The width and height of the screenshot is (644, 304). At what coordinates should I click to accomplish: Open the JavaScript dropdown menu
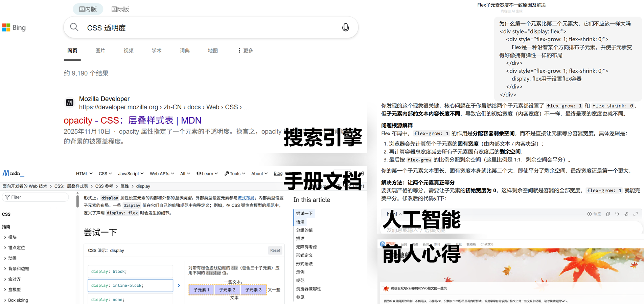click(x=131, y=173)
